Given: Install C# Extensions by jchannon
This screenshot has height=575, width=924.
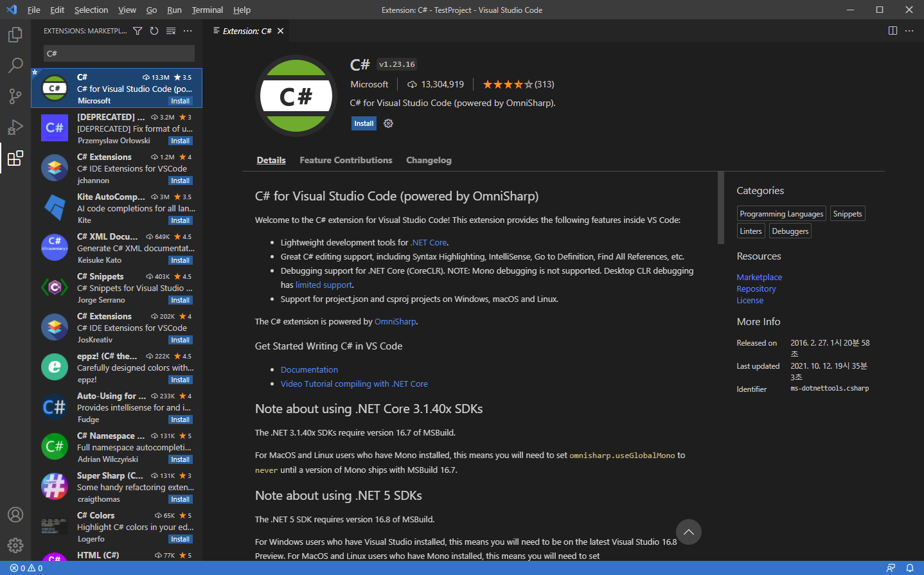Looking at the screenshot, I should coord(180,181).
